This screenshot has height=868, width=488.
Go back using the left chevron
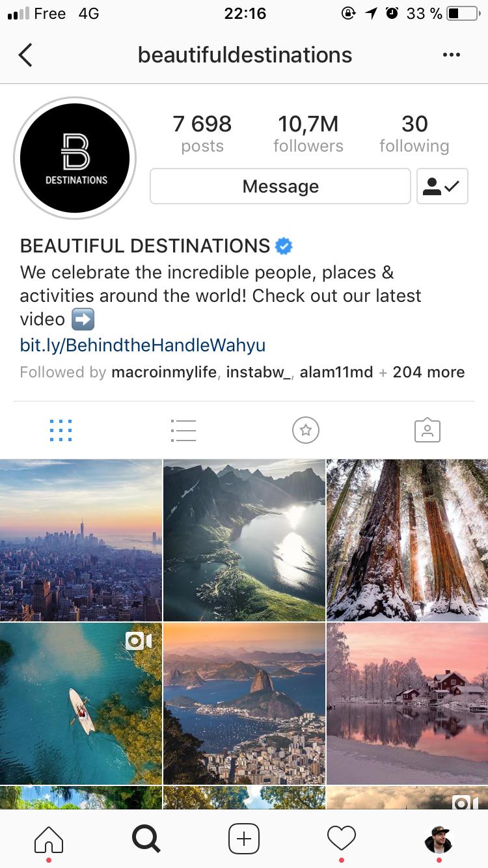[25, 55]
